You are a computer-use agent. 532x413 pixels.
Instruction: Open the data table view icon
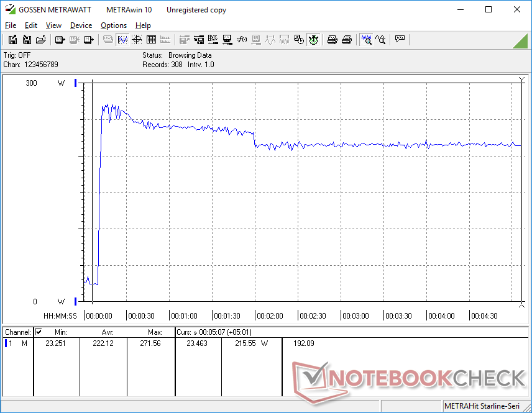point(151,40)
